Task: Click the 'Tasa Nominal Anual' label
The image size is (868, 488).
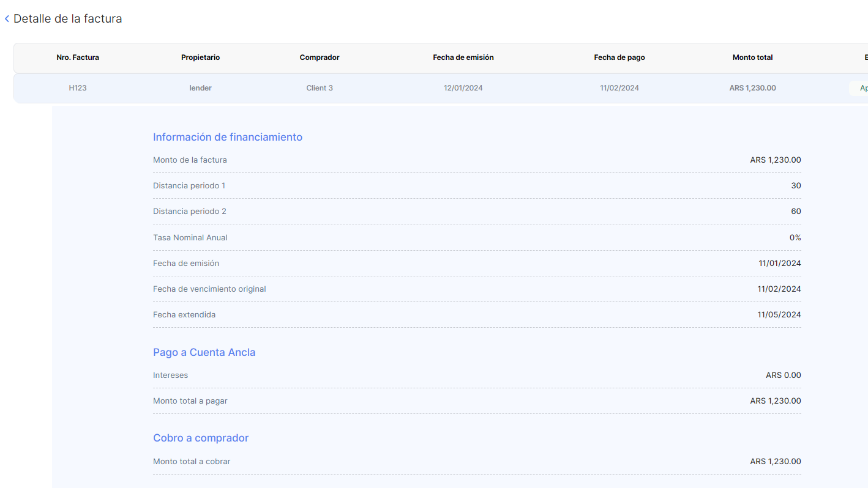Action: point(190,237)
